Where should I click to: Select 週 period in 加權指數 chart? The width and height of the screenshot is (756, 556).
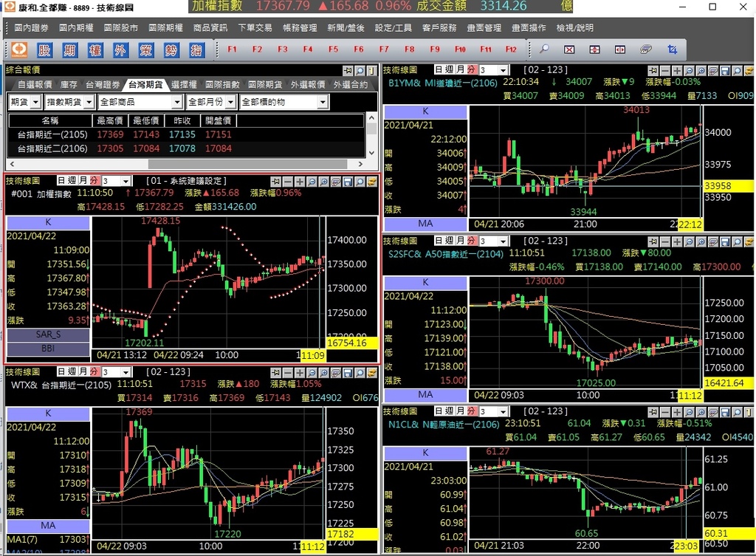point(72,180)
